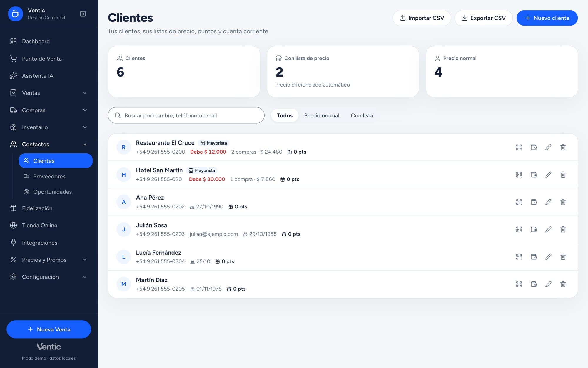The width and height of the screenshot is (588, 368).
Task: Create a new client with Nuevo cliente
Action: 547,18
